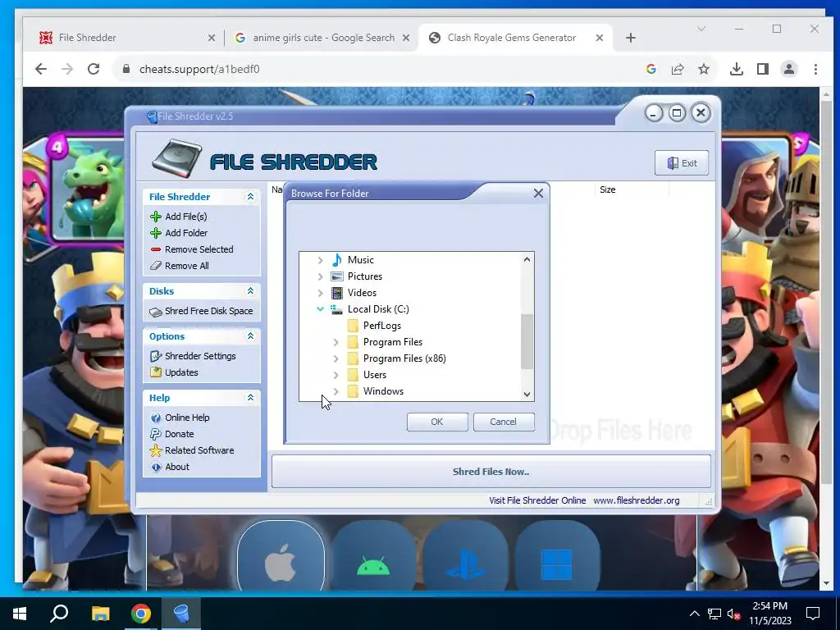
Task: Click the Donate icon
Action: pyautogui.click(x=156, y=434)
